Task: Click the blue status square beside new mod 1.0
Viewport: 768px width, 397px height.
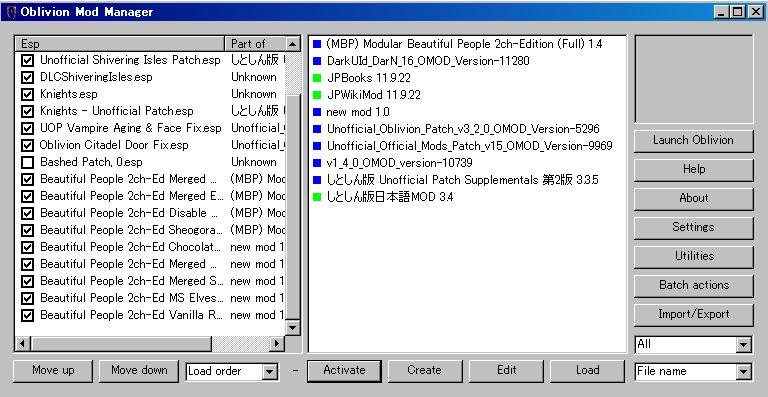Action: coord(317,112)
